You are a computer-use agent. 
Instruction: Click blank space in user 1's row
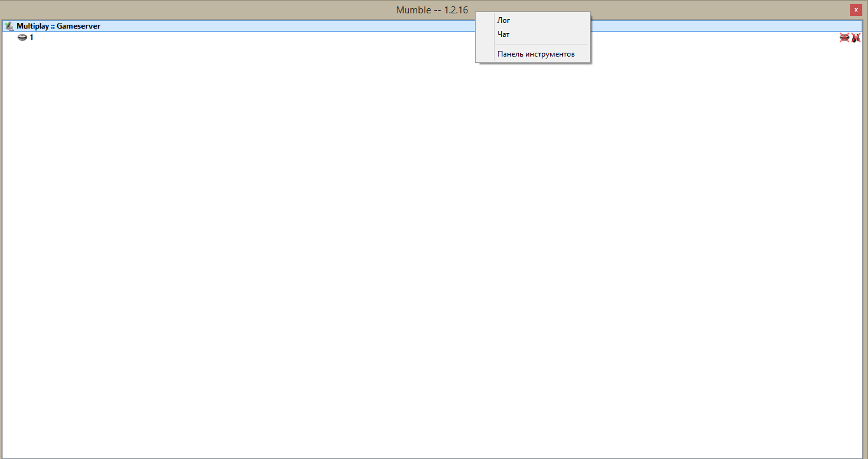pyautogui.click(x=382, y=38)
